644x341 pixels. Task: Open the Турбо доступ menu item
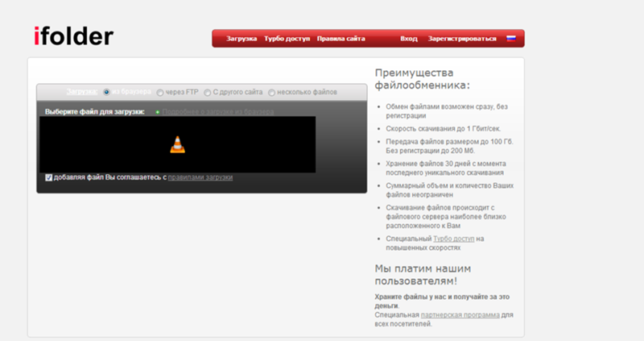(287, 39)
